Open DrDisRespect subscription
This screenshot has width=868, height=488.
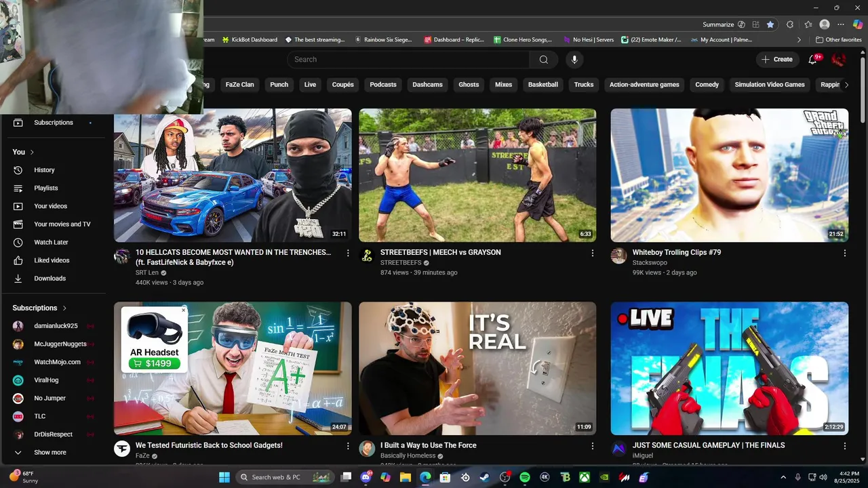coord(53,434)
